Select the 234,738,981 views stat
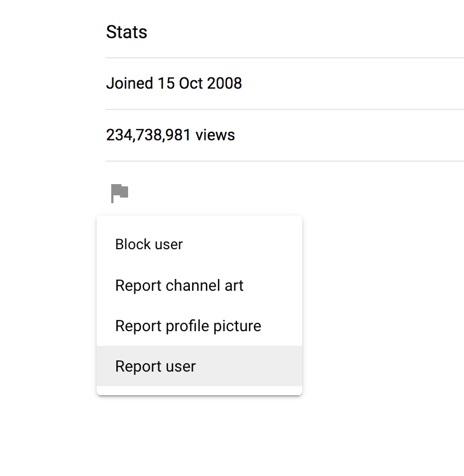Screen dimensions: 464x476 [x=170, y=135]
